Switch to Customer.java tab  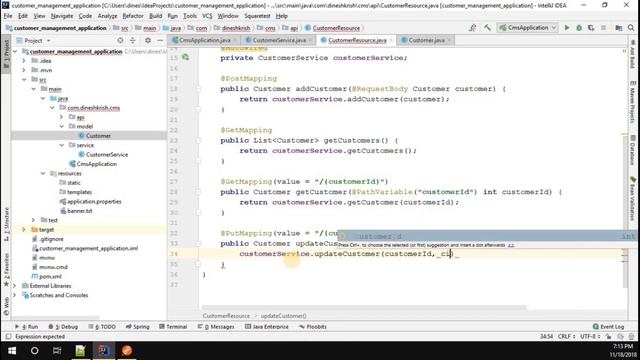[426, 40]
